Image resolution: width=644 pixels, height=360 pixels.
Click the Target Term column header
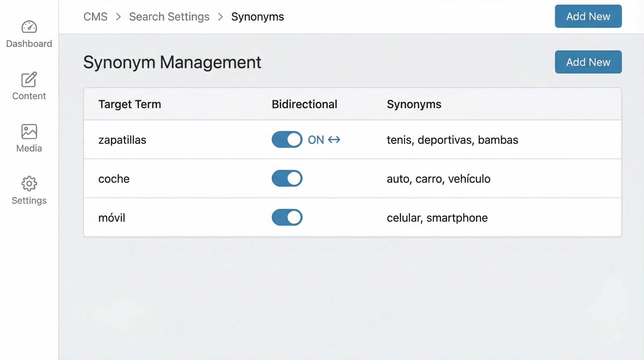[x=129, y=104]
